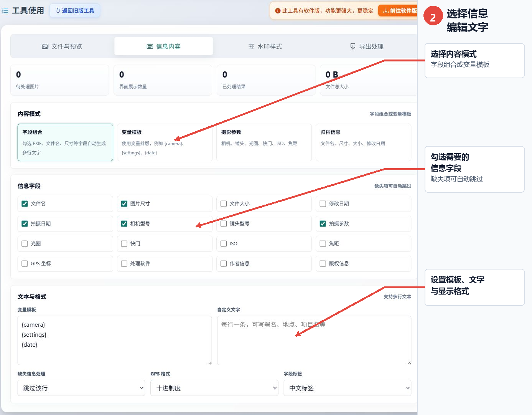Screen dimensions: 532x415
Task: Check the 镜头型号 checkbox
Action: tap(224, 224)
